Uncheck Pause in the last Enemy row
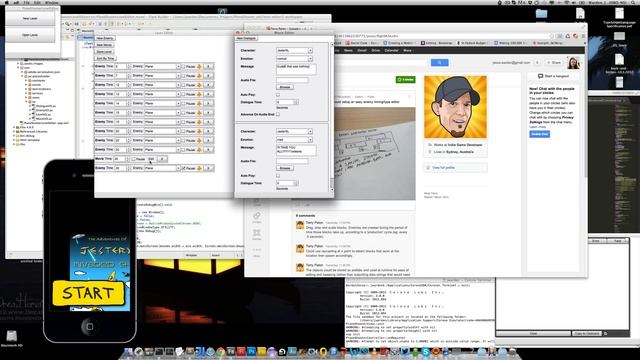Screen dimensions: 640x360 183,168
